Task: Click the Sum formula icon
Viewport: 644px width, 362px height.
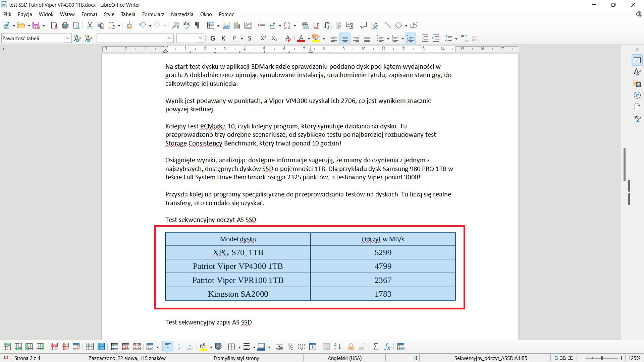Action: click(376, 347)
